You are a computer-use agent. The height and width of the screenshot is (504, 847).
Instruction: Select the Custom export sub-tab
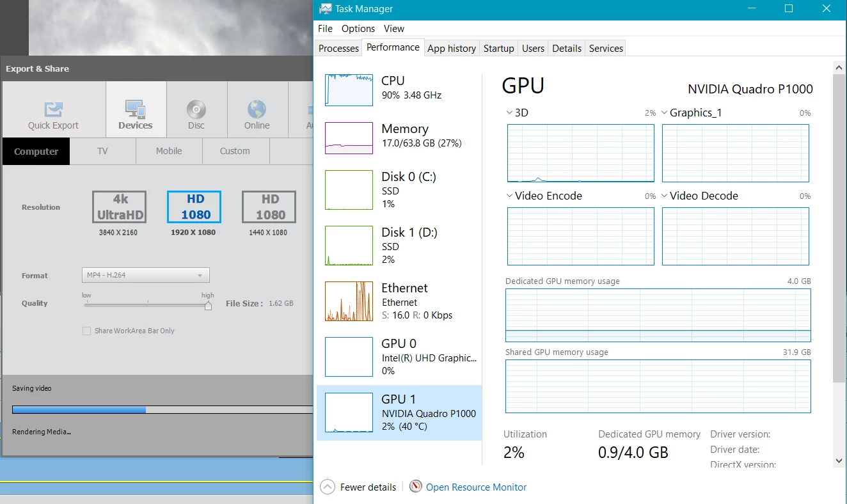tap(235, 151)
